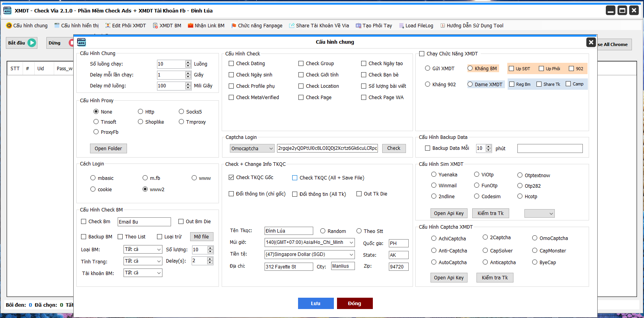Open Cấu hình chung menu
This screenshot has height=318, width=644.
27,25
